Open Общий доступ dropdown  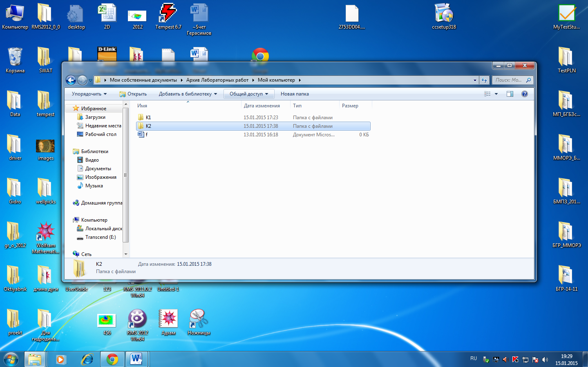[x=249, y=94]
